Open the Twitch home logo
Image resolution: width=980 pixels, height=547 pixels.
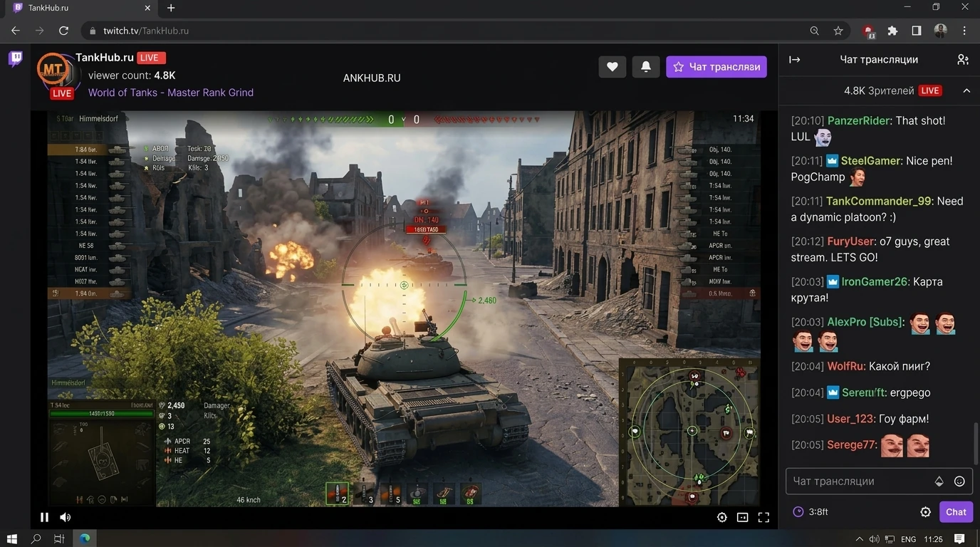click(16, 59)
